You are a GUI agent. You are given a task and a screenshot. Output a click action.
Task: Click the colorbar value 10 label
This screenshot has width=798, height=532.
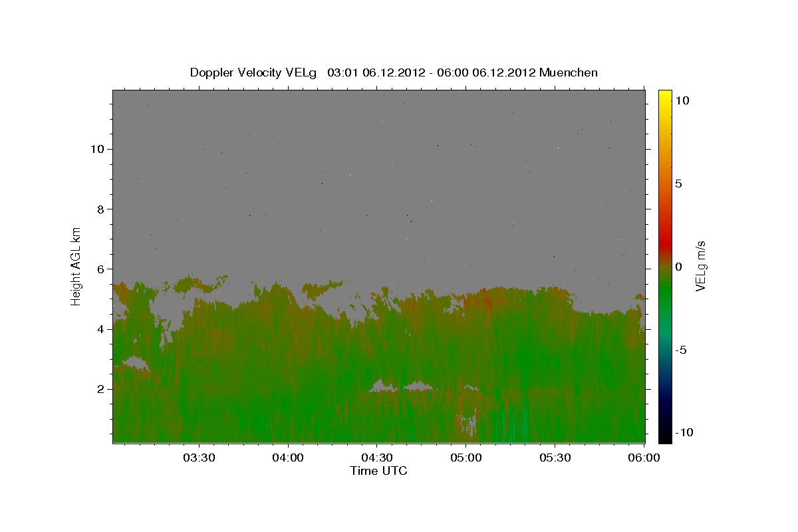[x=682, y=100]
